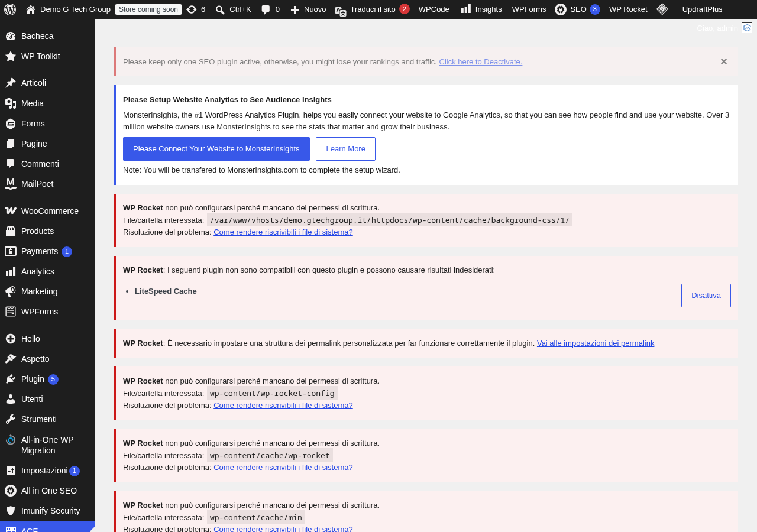757x532 pixels.
Task: Click the wp-content/cache/min path text
Action: pyautogui.click(x=256, y=517)
